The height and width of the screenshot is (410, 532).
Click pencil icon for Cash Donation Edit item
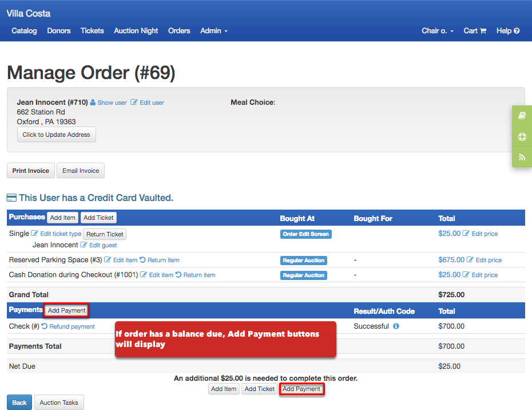[x=144, y=274]
